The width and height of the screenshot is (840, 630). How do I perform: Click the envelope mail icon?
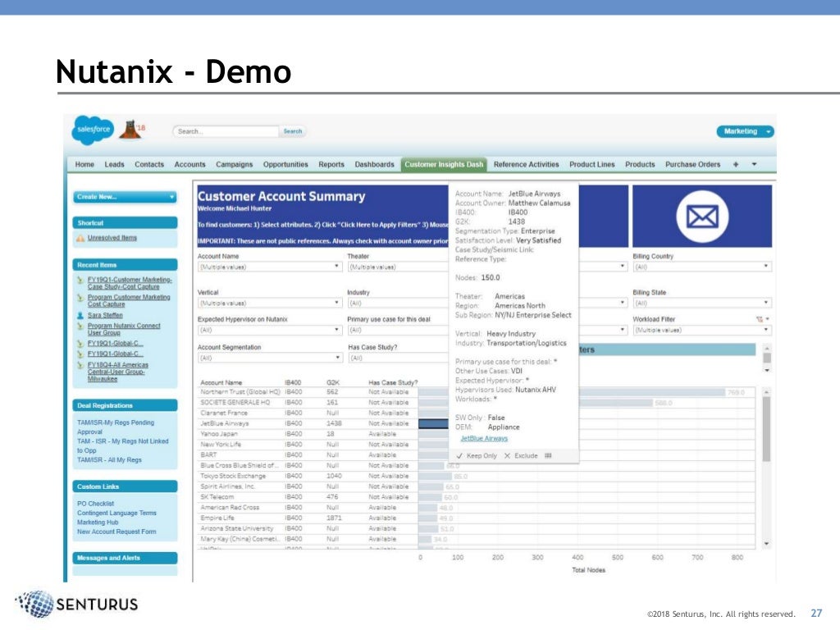click(702, 217)
